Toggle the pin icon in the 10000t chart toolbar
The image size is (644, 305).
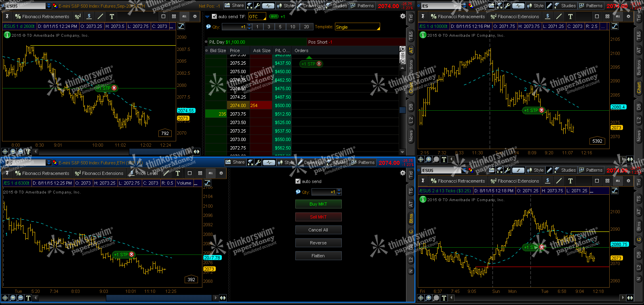click(423, 17)
